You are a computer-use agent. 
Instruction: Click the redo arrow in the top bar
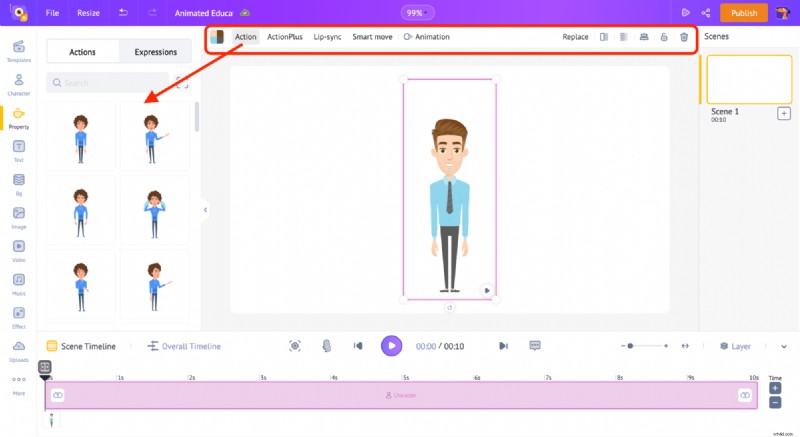click(152, 13)
